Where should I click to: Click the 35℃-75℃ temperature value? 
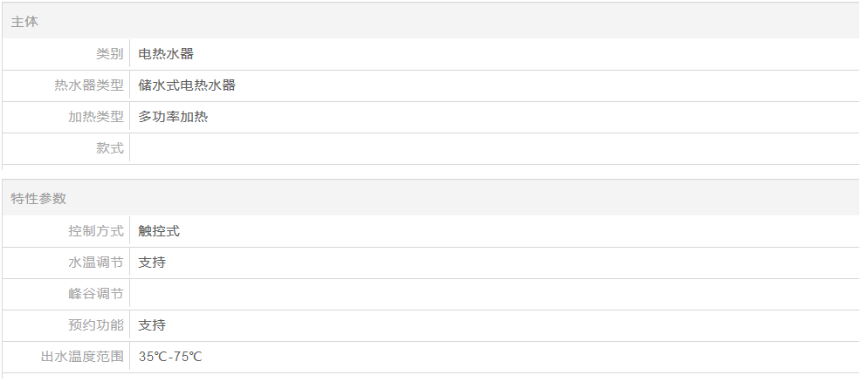tap(170, 357)
